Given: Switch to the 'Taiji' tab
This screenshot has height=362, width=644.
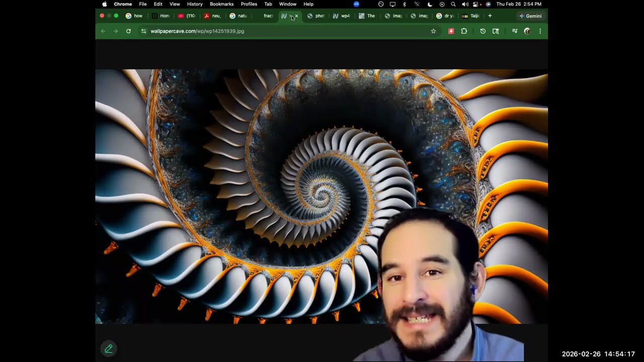Looking at the screenshot, I should [x=471, y=16].
